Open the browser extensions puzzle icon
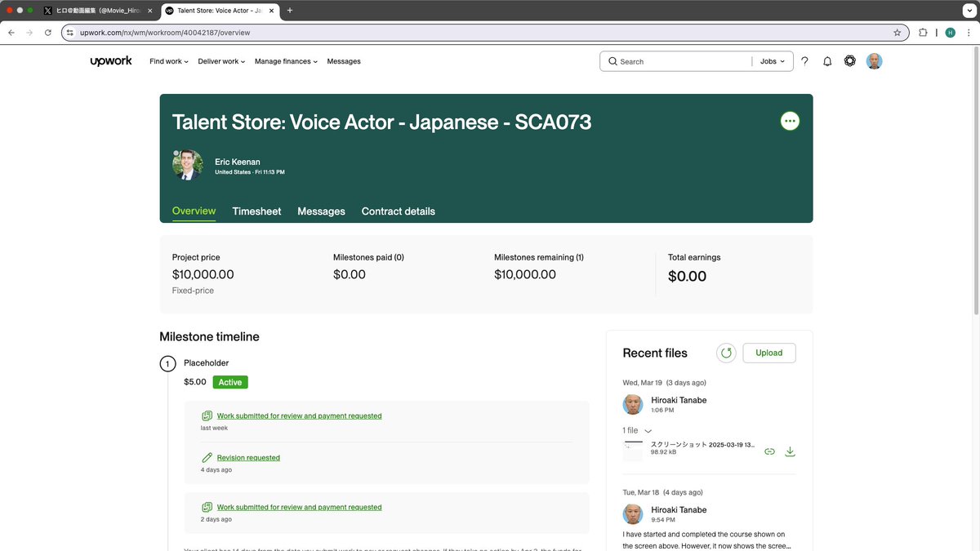The height and width of the screenshot is (551, 980). pyautogui.click(x=923, y=33)
